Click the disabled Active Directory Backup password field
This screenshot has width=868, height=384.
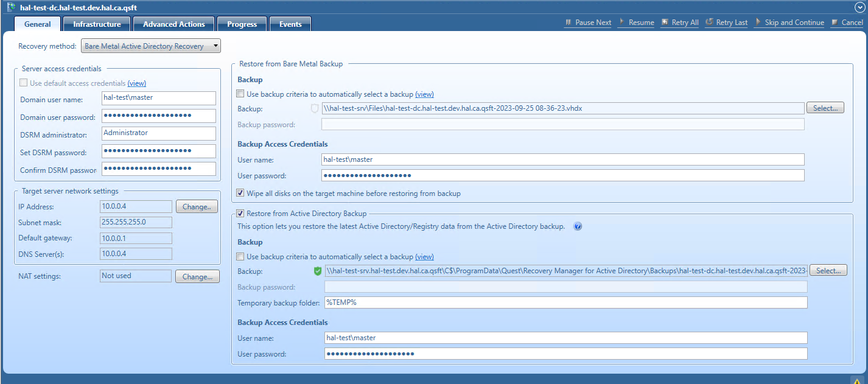click(566, 287)
